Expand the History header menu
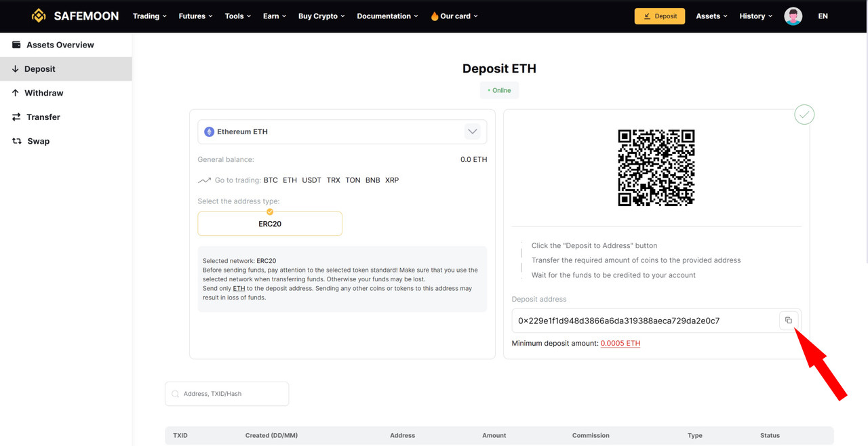The width and height of the screenshot is (868, 446). [756, 16]
